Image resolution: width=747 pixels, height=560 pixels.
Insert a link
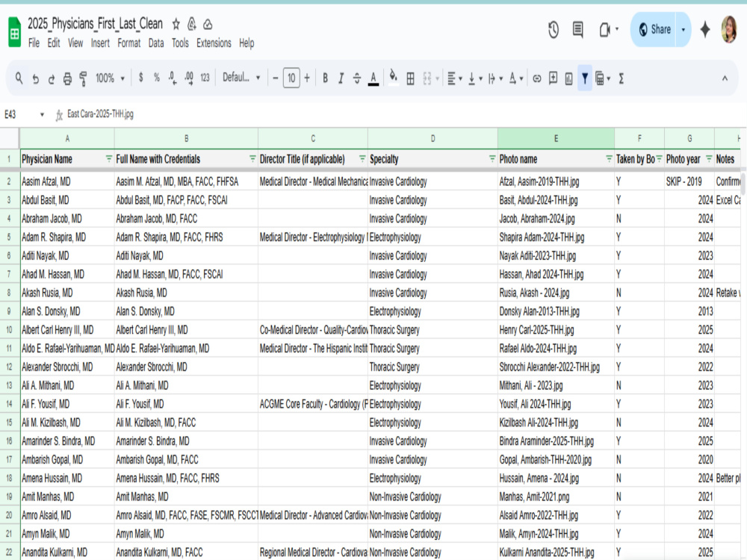[537, 78]
